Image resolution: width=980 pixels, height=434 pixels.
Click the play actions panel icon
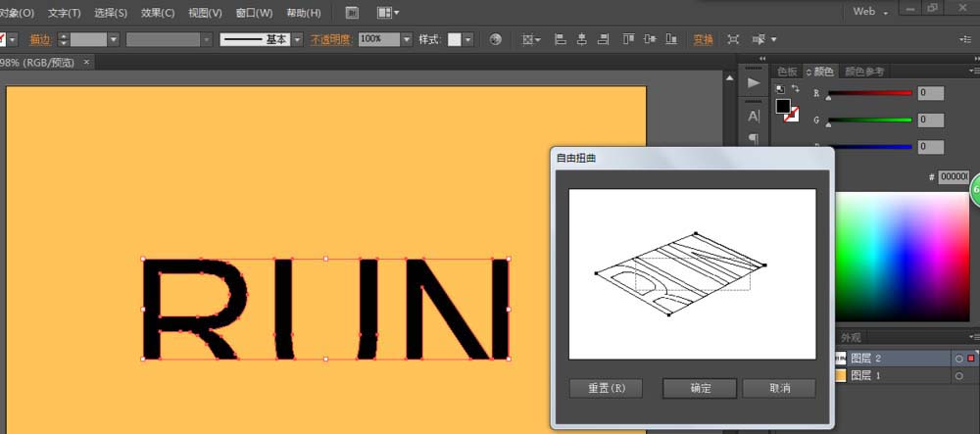click(754, 83)
